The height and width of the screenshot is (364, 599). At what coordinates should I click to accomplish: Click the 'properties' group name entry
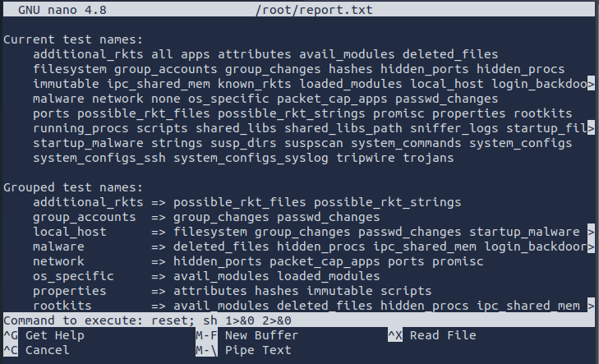click(70, 291)
